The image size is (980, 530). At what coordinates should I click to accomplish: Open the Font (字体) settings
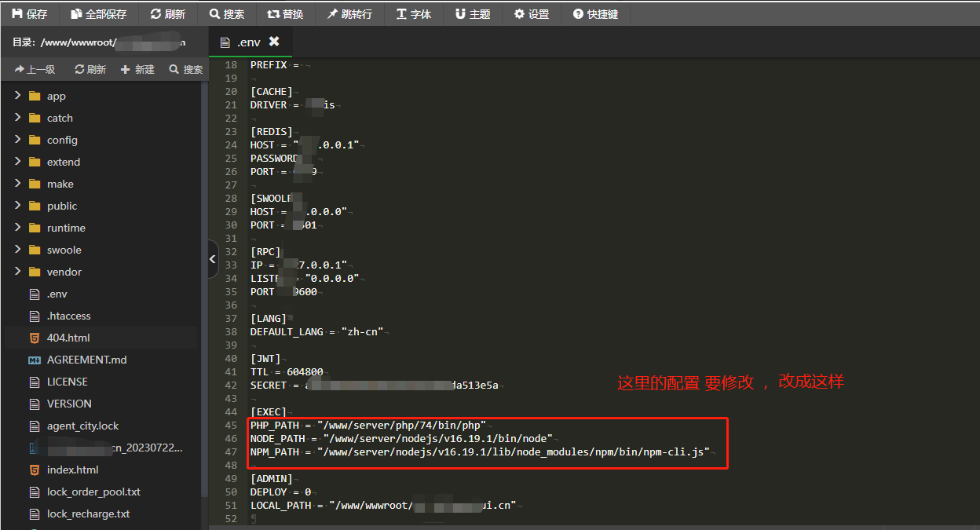(414, 14)
